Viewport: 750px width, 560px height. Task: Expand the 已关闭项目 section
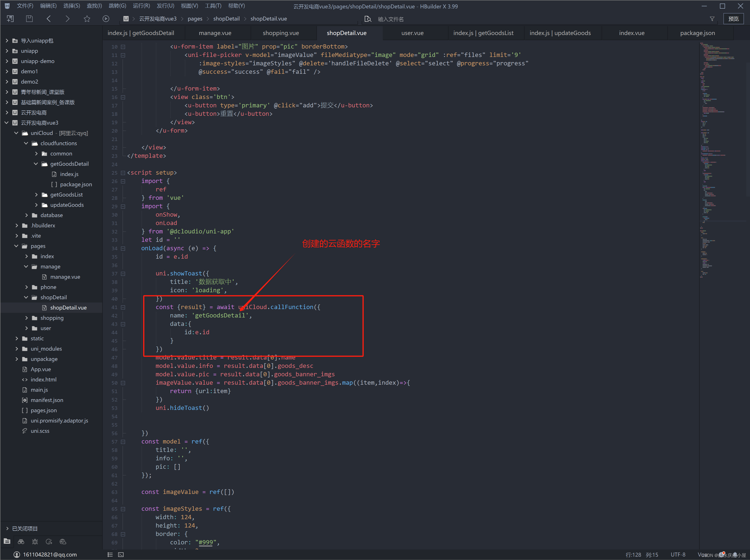(7, 528)
